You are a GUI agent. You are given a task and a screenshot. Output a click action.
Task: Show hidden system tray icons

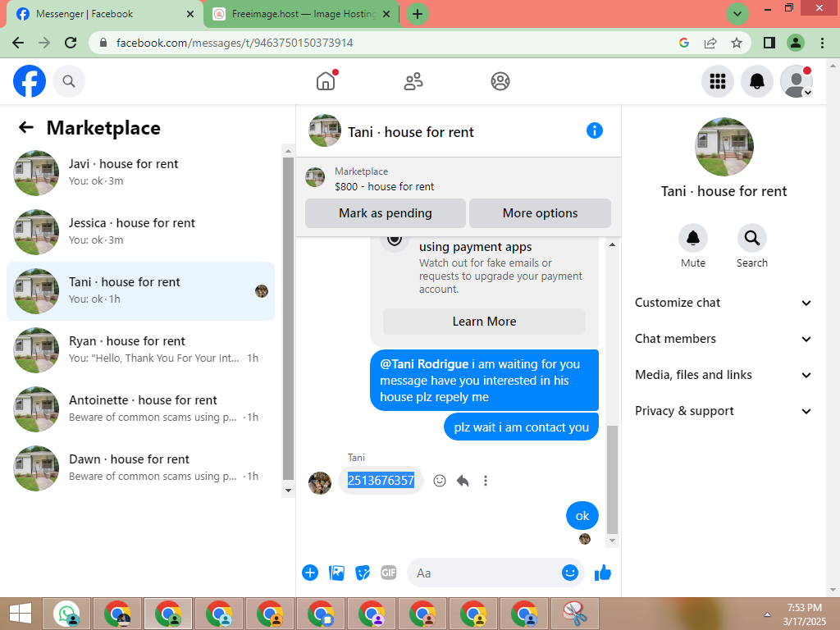[767, 614]
